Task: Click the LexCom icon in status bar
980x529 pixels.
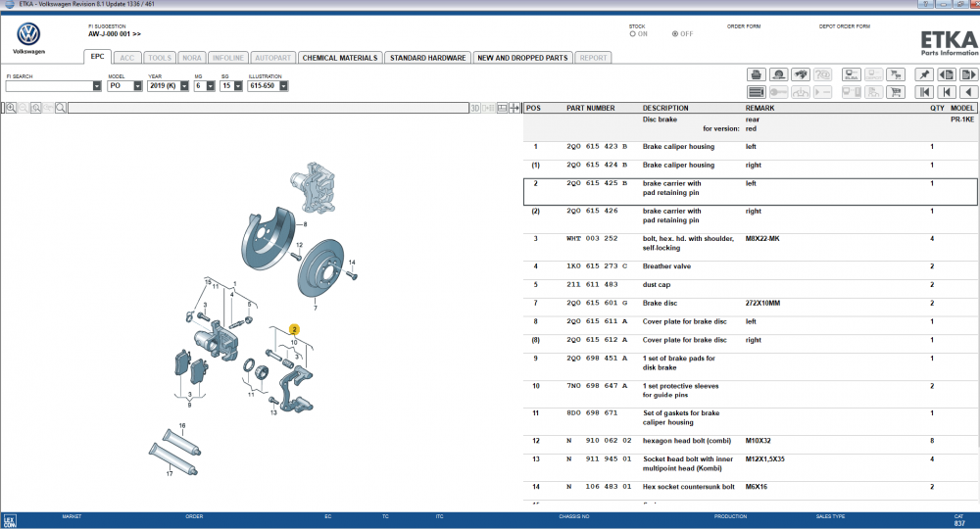Action: pyautogui.click(x=10, y=521)
